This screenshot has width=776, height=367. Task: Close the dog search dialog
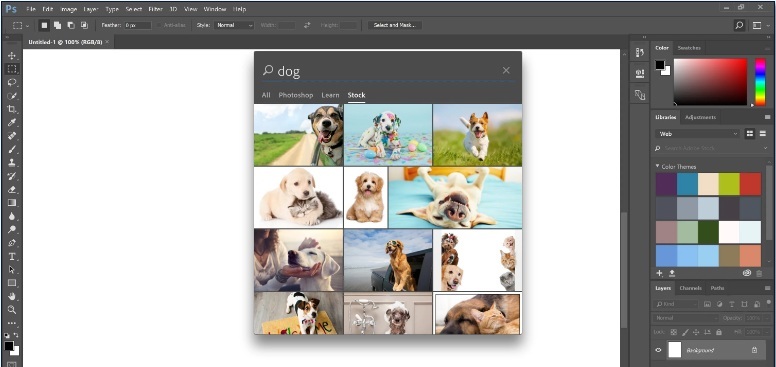pos(506,70)
